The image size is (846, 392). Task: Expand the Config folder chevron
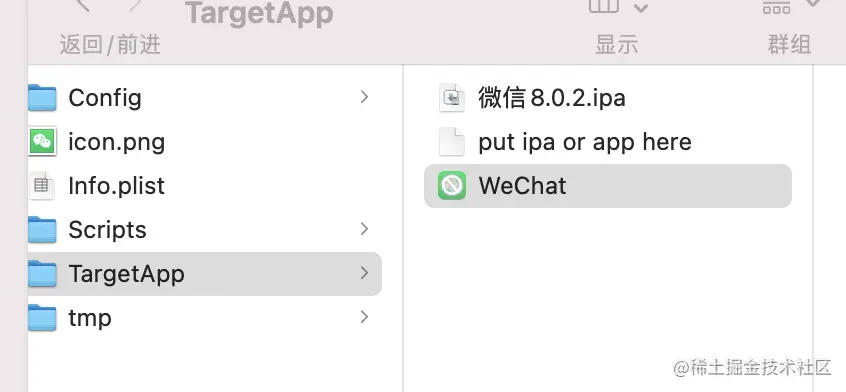click(365, 97)
